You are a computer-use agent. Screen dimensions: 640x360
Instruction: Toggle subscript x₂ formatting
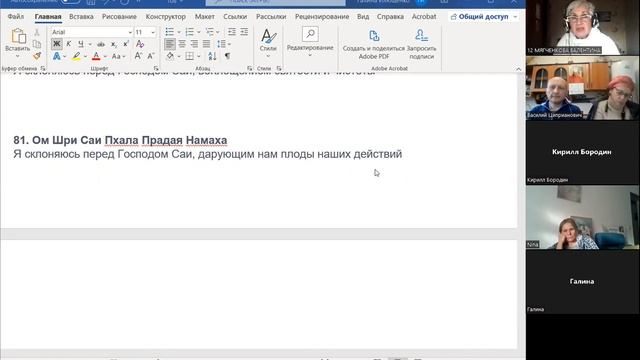(113, 44)
